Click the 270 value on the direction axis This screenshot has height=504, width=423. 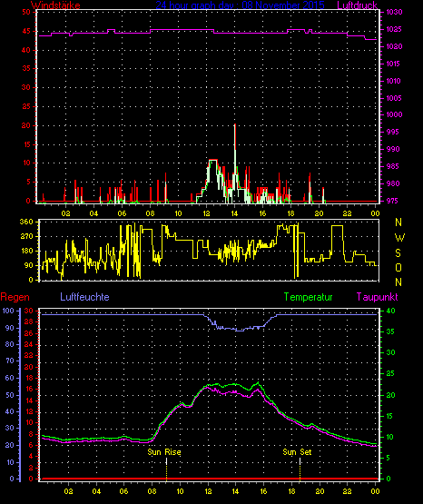[x=26, y=236]
